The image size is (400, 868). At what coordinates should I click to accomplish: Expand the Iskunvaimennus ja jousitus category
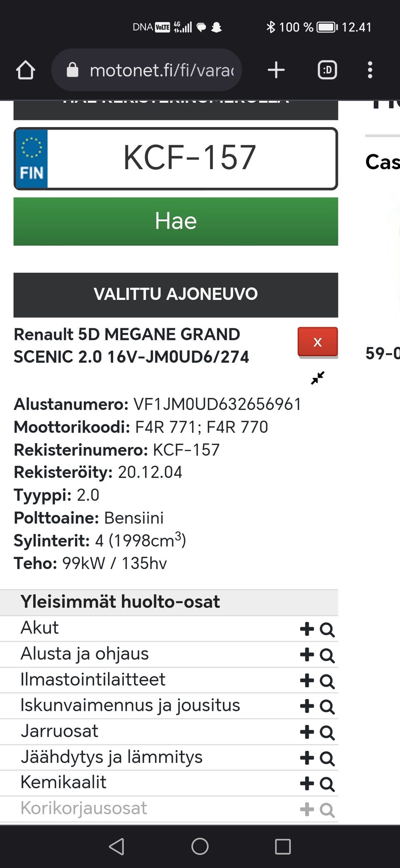coord(307,706)
